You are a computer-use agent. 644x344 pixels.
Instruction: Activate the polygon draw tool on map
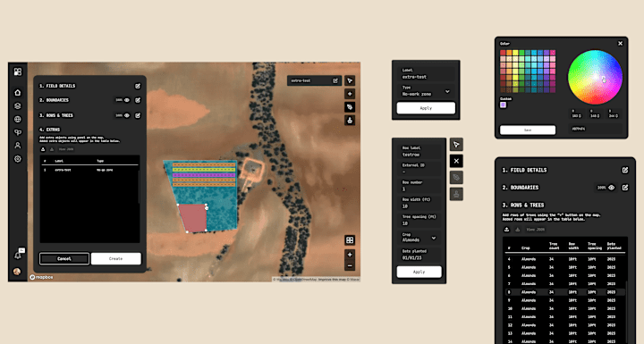pos(350,107)
